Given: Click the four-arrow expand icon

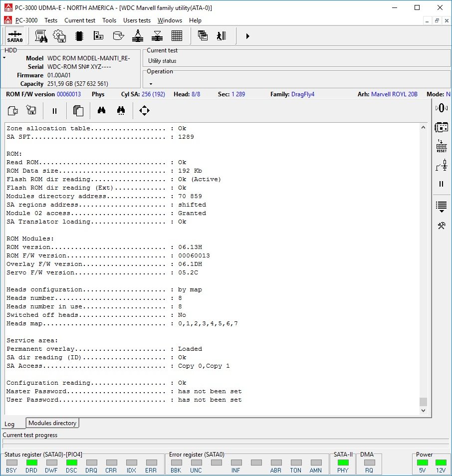Looking at the screenshot, I should (x=144, y=110).
